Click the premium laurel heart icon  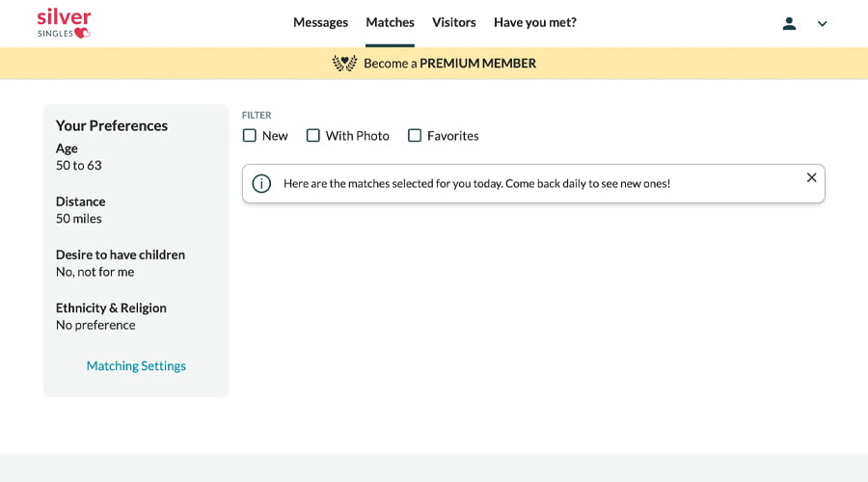tap(344, 63)
